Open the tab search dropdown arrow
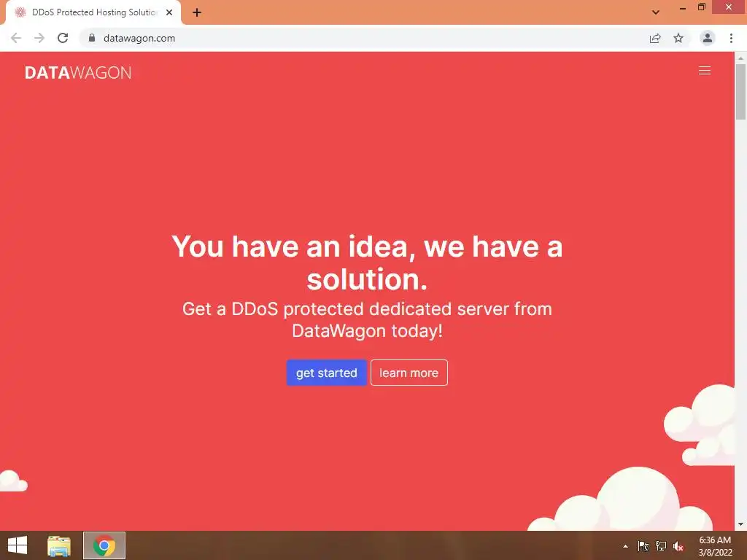747x560 pixels. 656,12
